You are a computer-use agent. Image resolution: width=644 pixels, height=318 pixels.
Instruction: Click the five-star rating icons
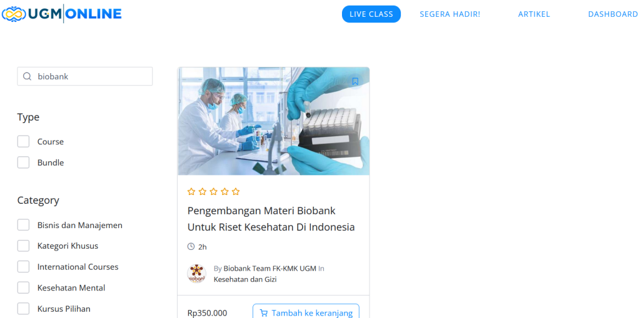point(214,192)
